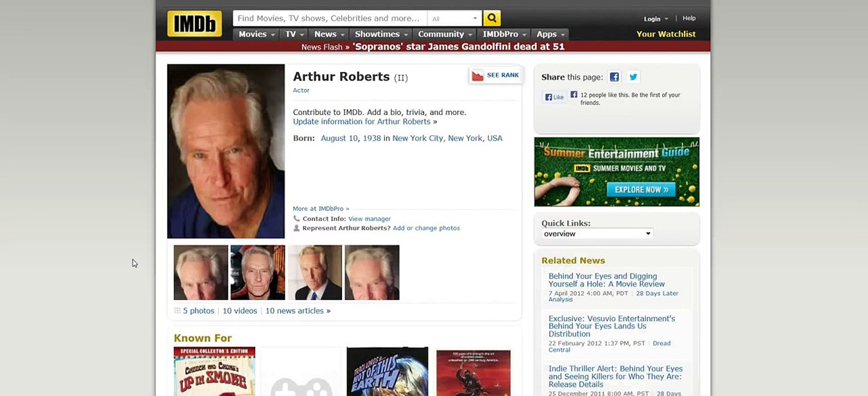The image size is (868, 396).
Task: Click the Help link
Action: [689, 18]
